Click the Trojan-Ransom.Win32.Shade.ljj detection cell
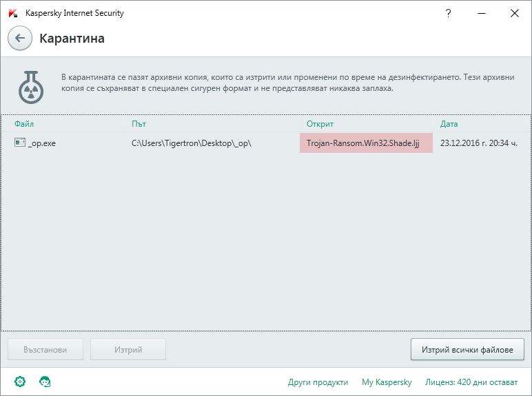This screenshot has height=396, width=532. point(366,143)
